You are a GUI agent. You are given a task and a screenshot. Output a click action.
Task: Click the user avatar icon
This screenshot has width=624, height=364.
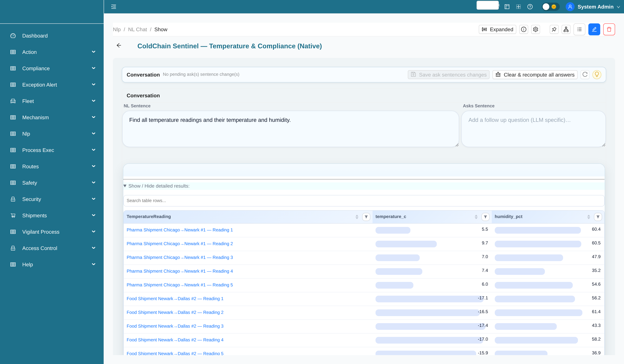(x=570, y=7)
